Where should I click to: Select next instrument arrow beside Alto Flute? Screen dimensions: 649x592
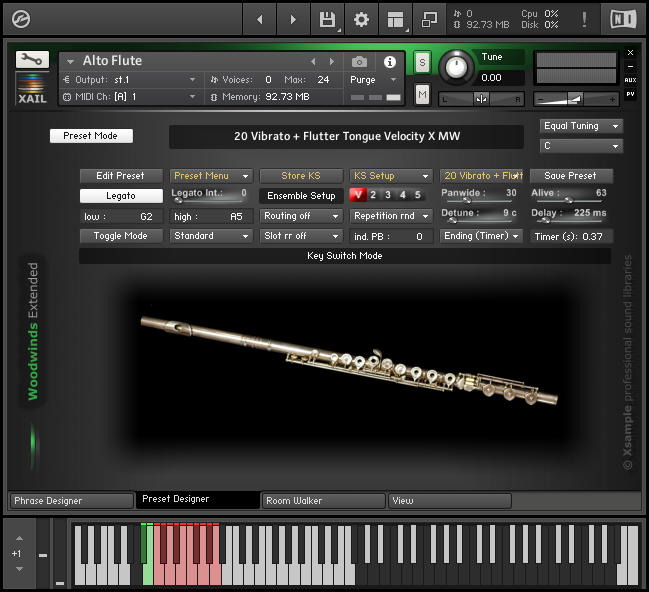click(332, 62)
